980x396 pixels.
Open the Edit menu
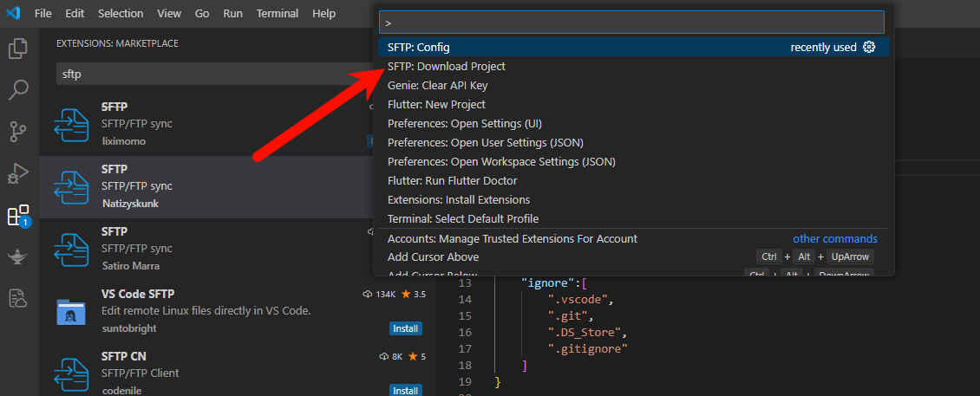75,13
